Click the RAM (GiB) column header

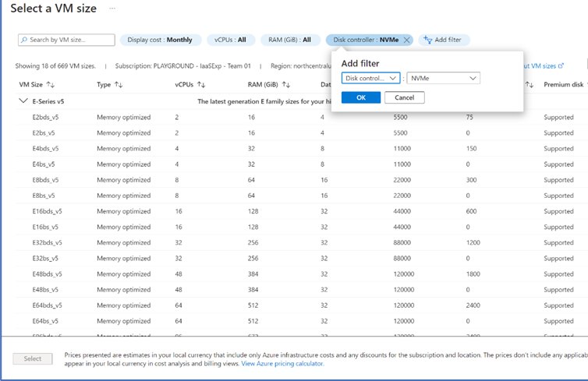click(x=263, y=85)
